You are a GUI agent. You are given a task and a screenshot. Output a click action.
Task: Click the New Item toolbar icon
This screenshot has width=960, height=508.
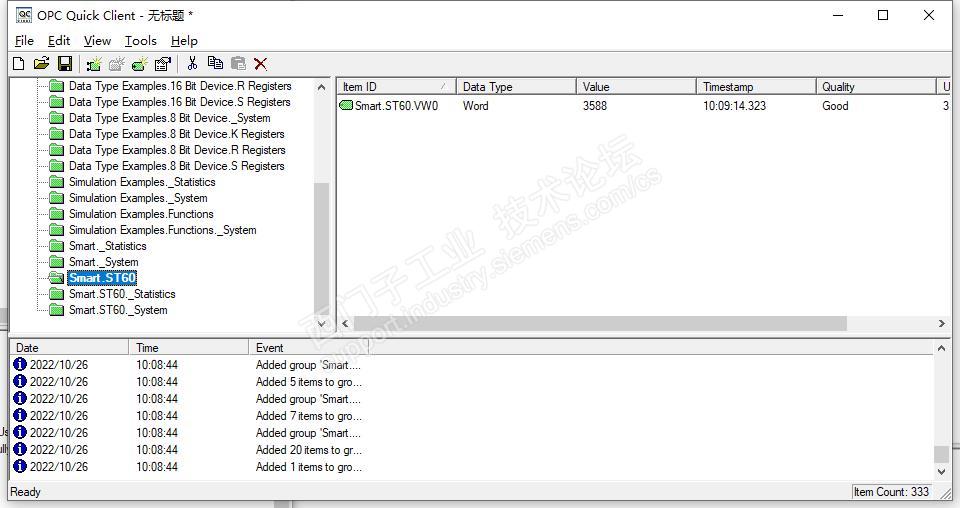140,64
